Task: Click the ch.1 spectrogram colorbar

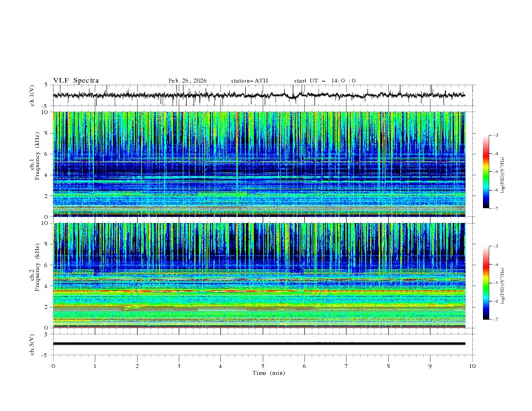Action: (x=486, y=171)
